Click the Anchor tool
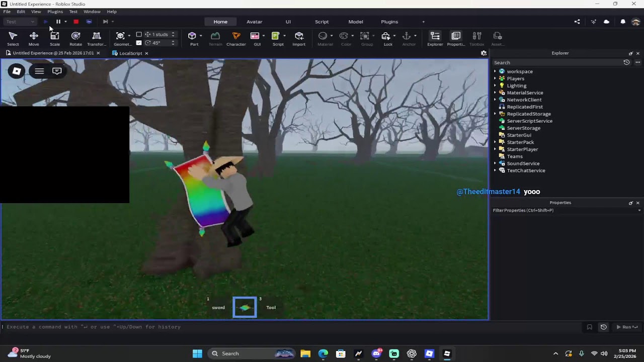The width and height of the screenshot is (644, 362). tap(407, 39)
